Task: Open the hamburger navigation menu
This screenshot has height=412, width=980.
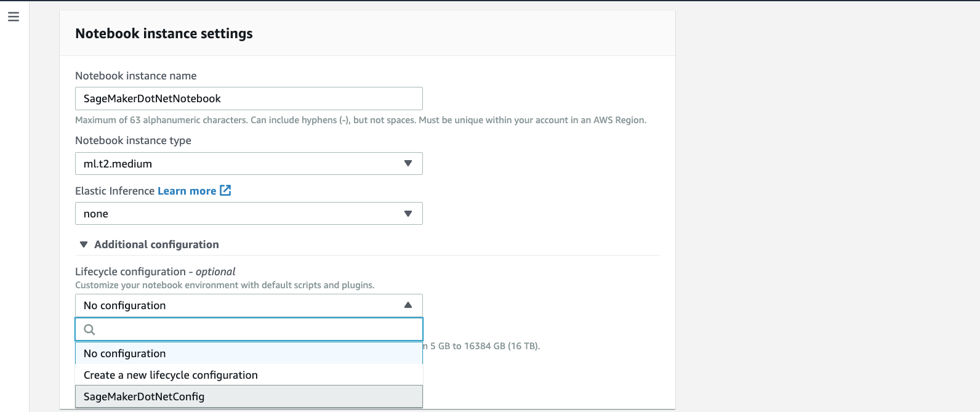Action: 14,17
